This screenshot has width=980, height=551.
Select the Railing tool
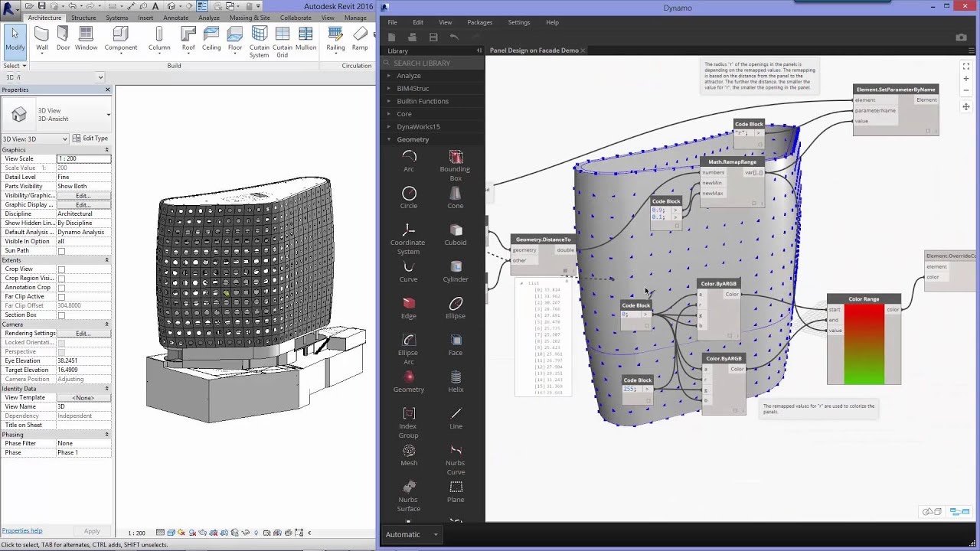(335, 39)
